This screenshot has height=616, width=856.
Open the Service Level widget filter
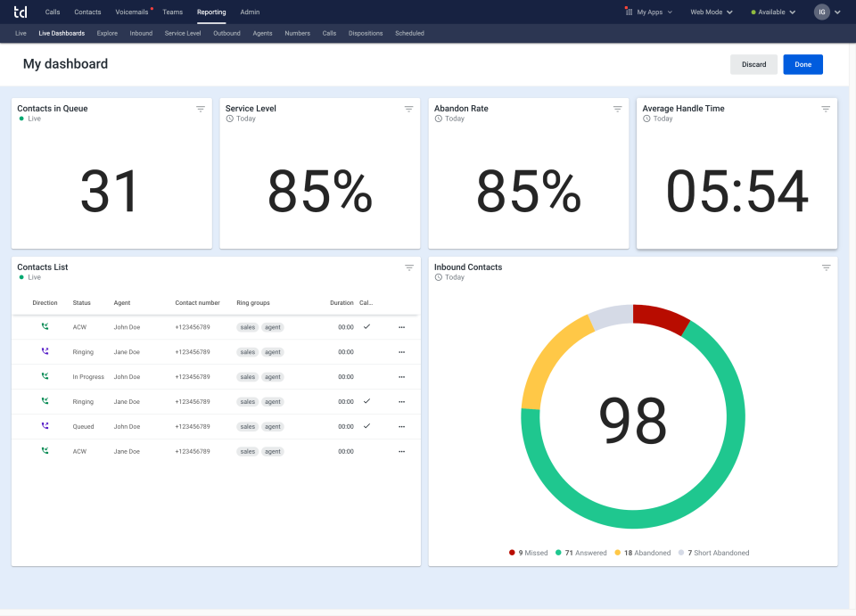[409, 109]
